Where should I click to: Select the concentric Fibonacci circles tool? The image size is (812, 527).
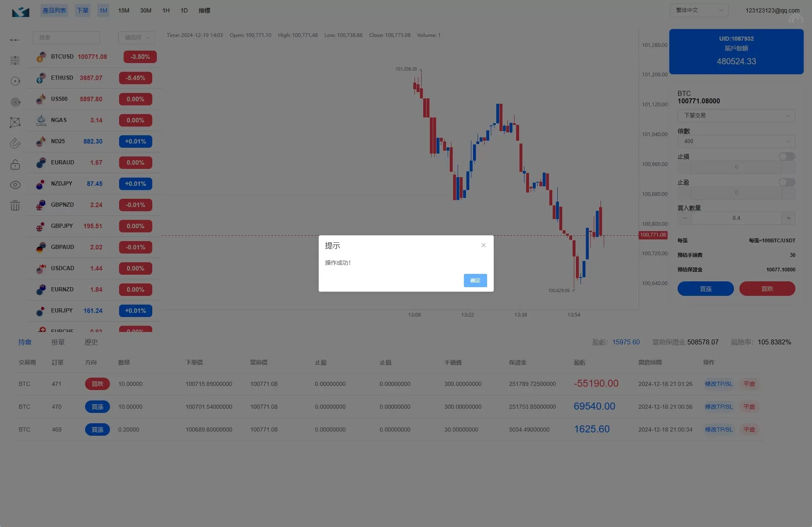tap(15, 102)
